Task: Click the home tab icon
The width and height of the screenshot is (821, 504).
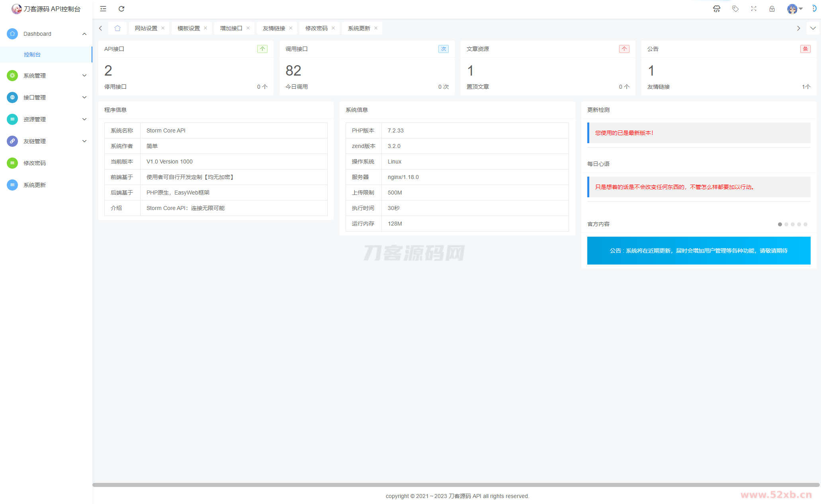Action: [x=117, y=28]
